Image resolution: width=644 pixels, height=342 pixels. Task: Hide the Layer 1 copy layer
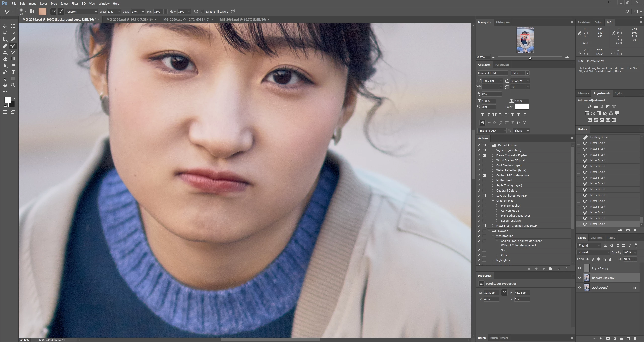pyautogui.click(x=579, y=268)
